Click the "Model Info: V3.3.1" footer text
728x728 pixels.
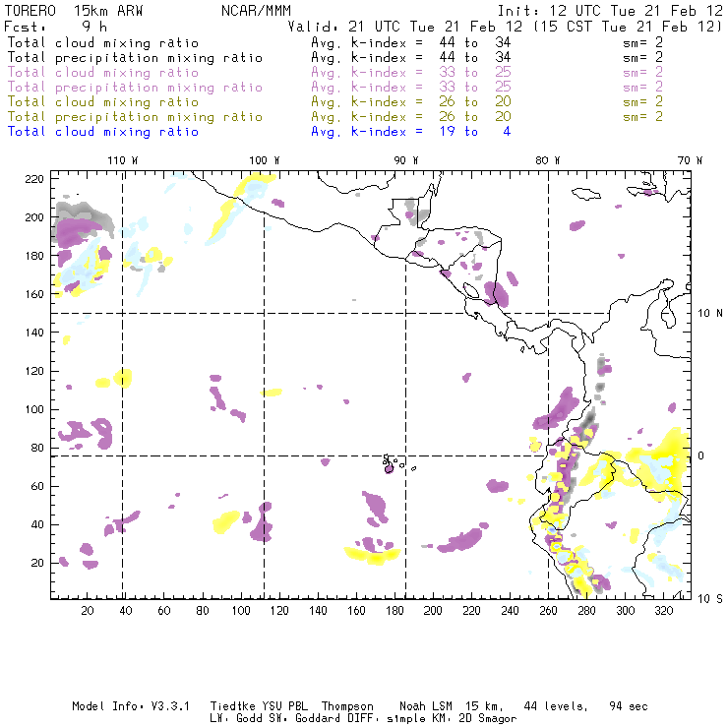coord(131,706)
